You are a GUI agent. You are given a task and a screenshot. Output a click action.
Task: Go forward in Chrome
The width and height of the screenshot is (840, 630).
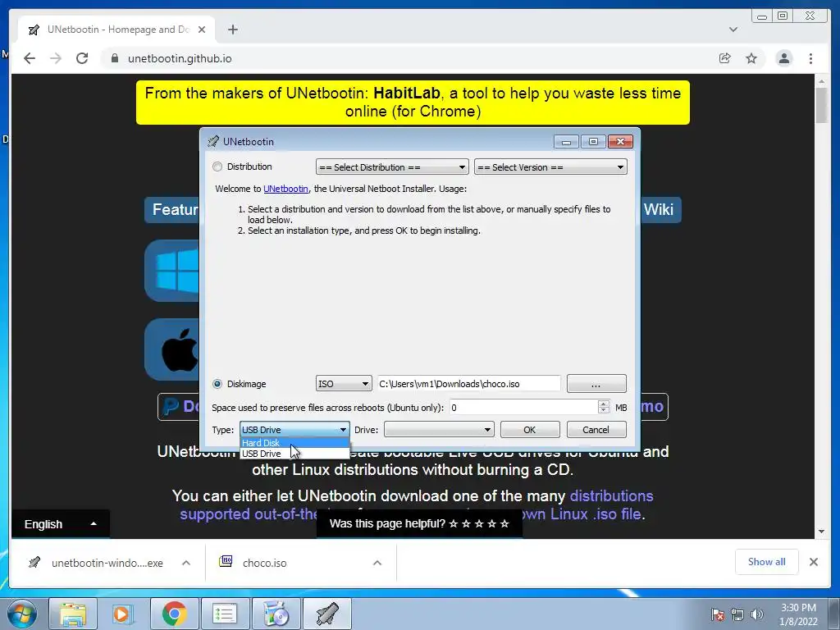[56, 58]
